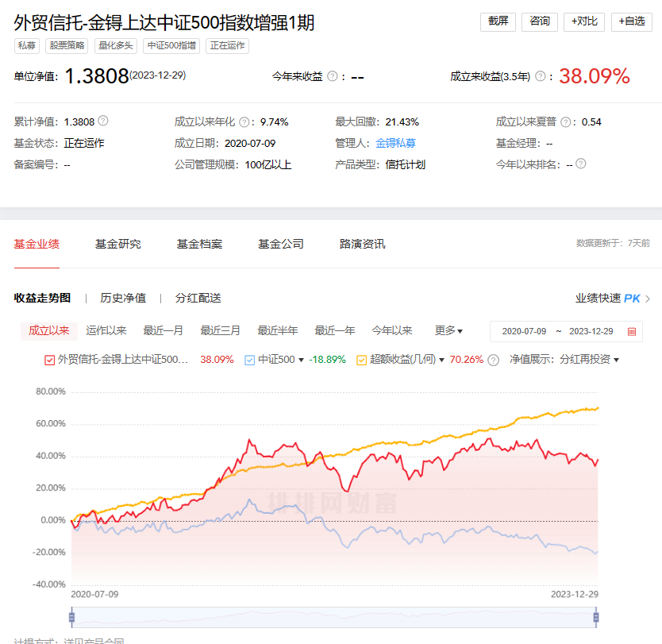The height and width of the screenshot is (644, 662).
Task: Toggle the 超额收益(几何) series checkbox
Action: click(361, 361)
